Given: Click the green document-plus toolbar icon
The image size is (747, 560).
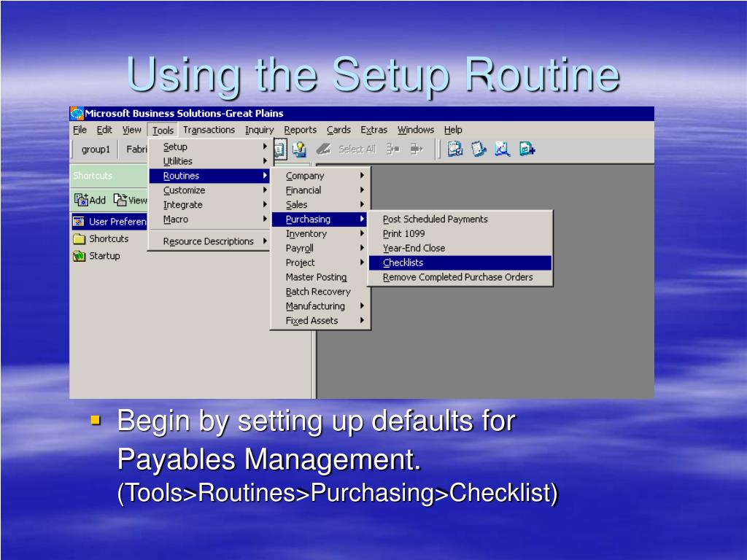Looking at the screenshot, I should 527,149.
